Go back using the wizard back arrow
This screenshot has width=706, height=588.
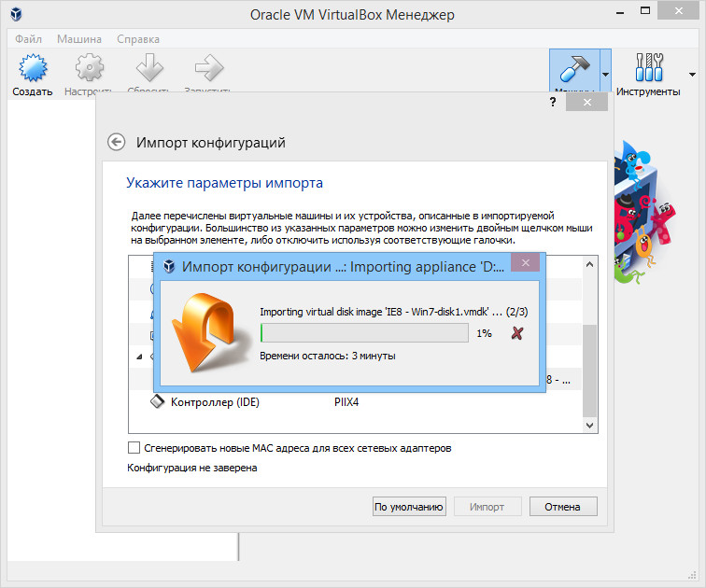pos(116,142)
